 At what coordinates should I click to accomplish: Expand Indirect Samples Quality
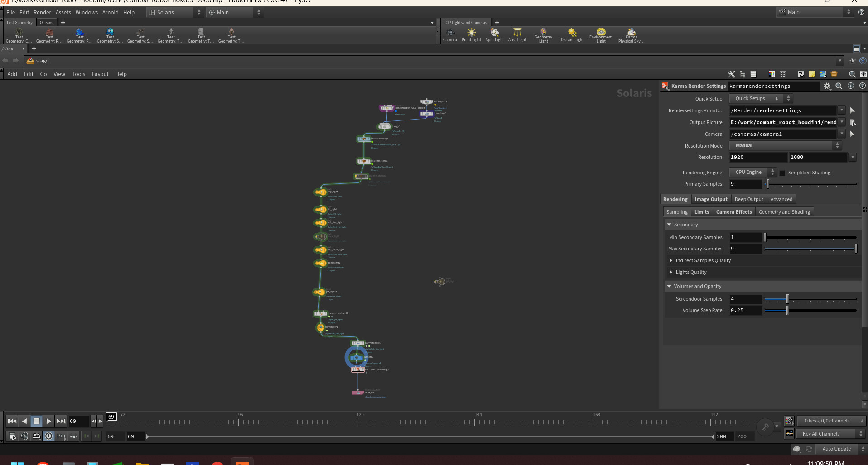671,260
